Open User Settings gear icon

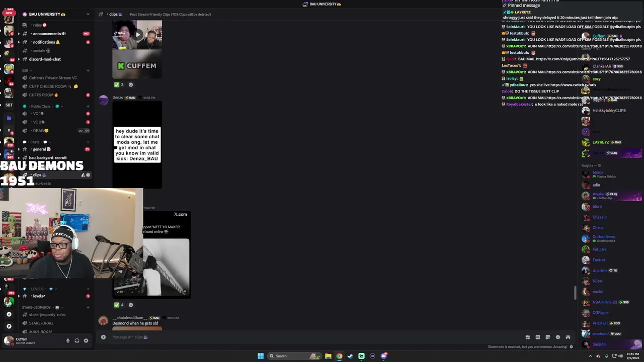point(86,341)
